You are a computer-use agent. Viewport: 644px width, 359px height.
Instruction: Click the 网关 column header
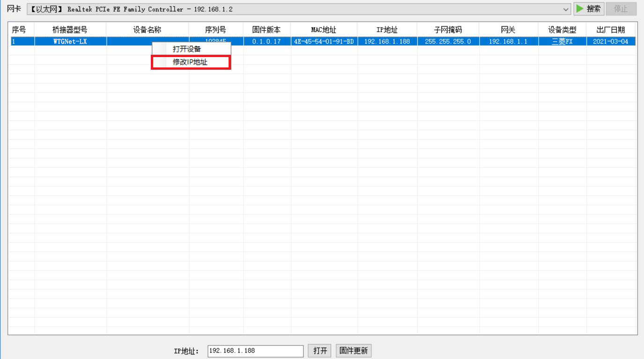tap(509, 29)
